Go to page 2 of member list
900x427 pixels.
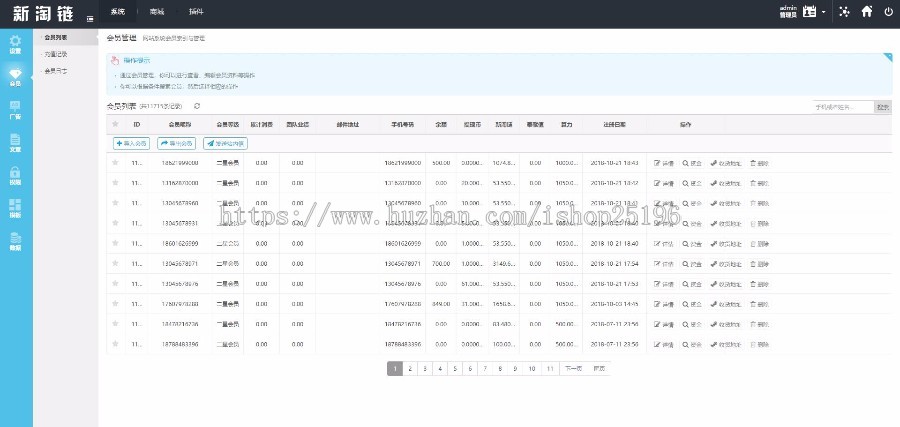click(411, 369)
